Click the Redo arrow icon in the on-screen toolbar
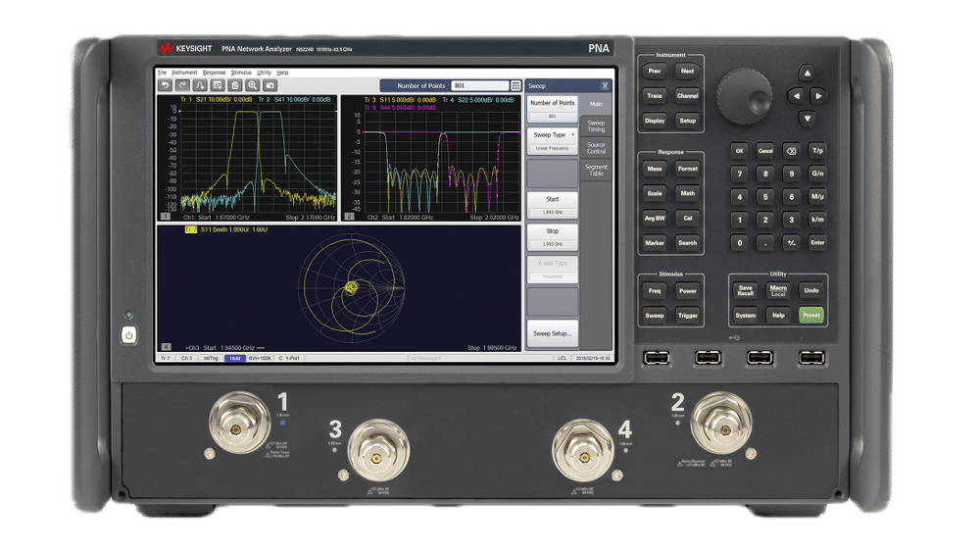Image resolution: width=980 pixels, height=552 pixels. [182, 85]
